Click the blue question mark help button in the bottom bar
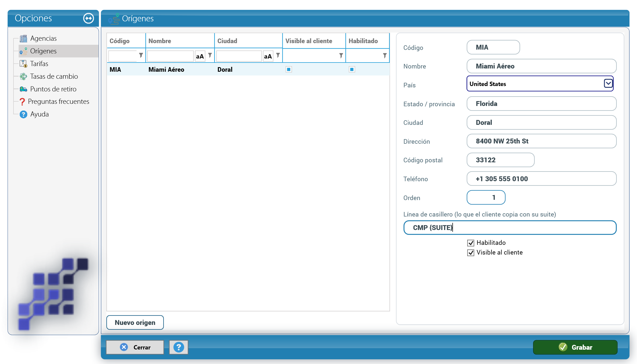 click(x=179, y=347)
